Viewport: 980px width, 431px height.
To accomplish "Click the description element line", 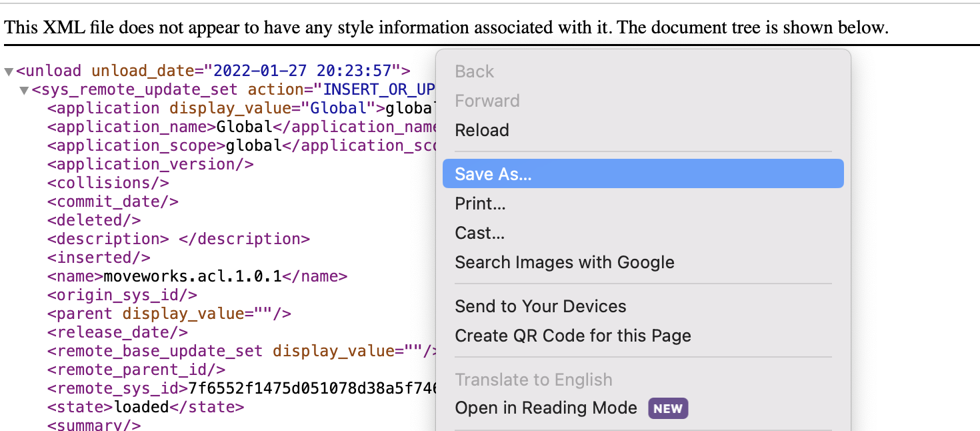I will point(179,239).
